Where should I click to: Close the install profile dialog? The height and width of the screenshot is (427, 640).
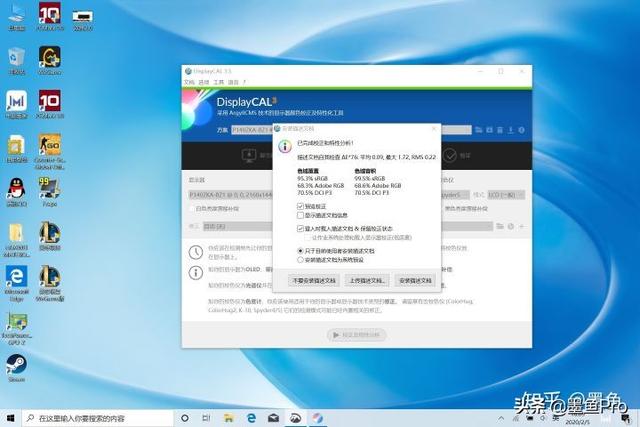point(434,129)
